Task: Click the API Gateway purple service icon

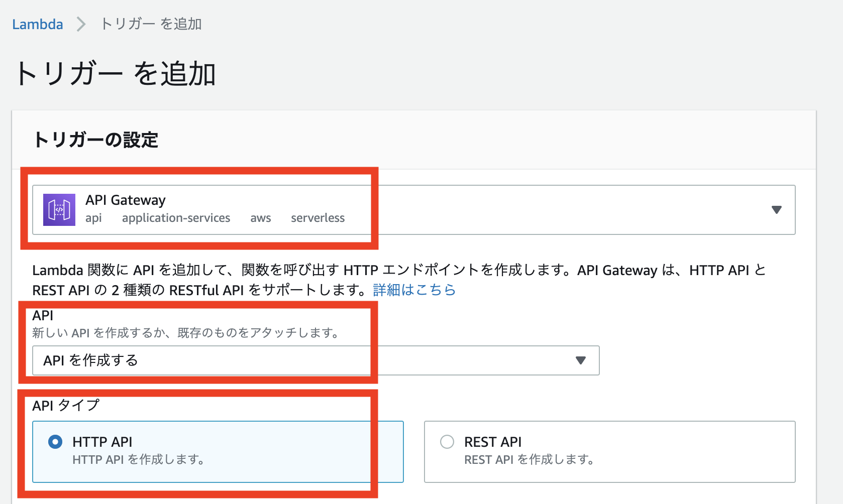Action: [x=59, y=210]
